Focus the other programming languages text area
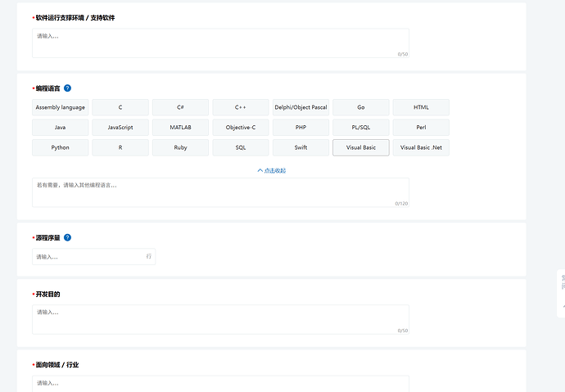The image size is (565, 392). pyautogui.click(x=220, y=192)
